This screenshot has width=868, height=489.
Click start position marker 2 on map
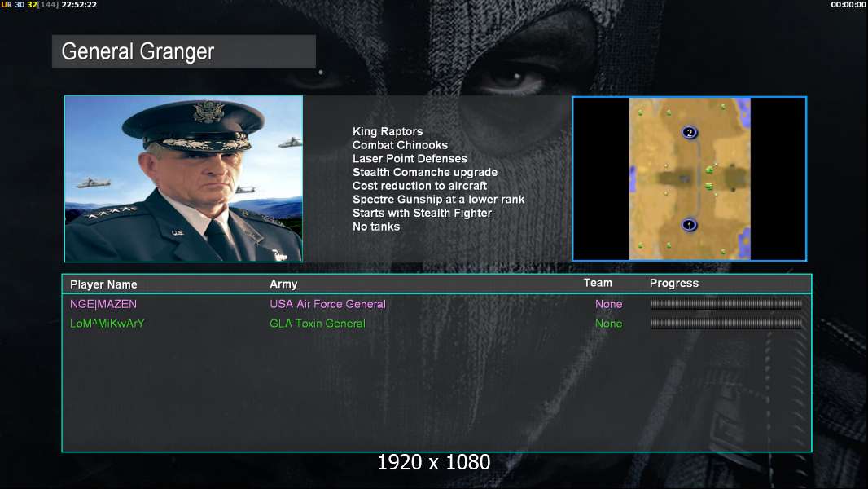[x=689, y=132]
